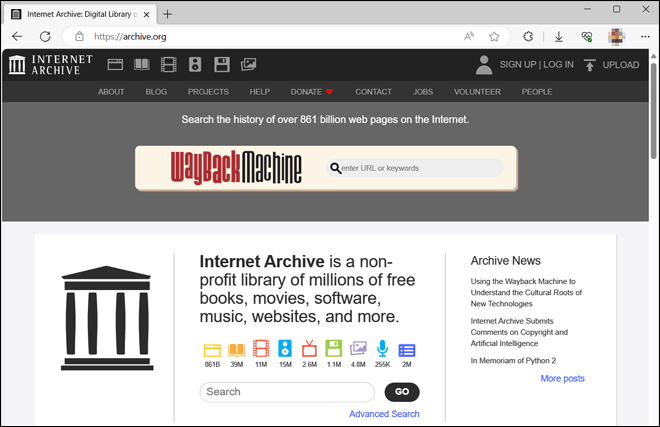Click the LOG IN link

[558, 65]
